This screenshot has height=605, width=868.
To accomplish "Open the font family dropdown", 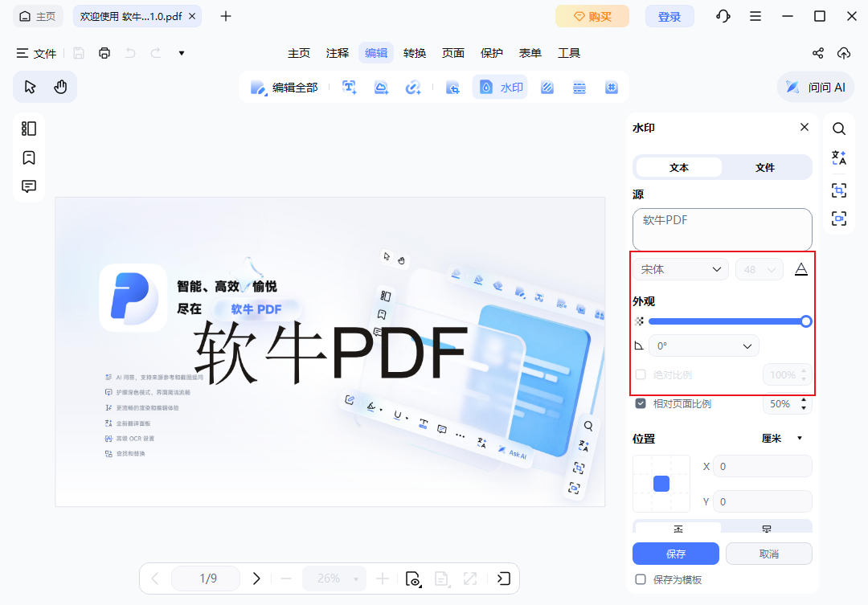I will point(681,270).
